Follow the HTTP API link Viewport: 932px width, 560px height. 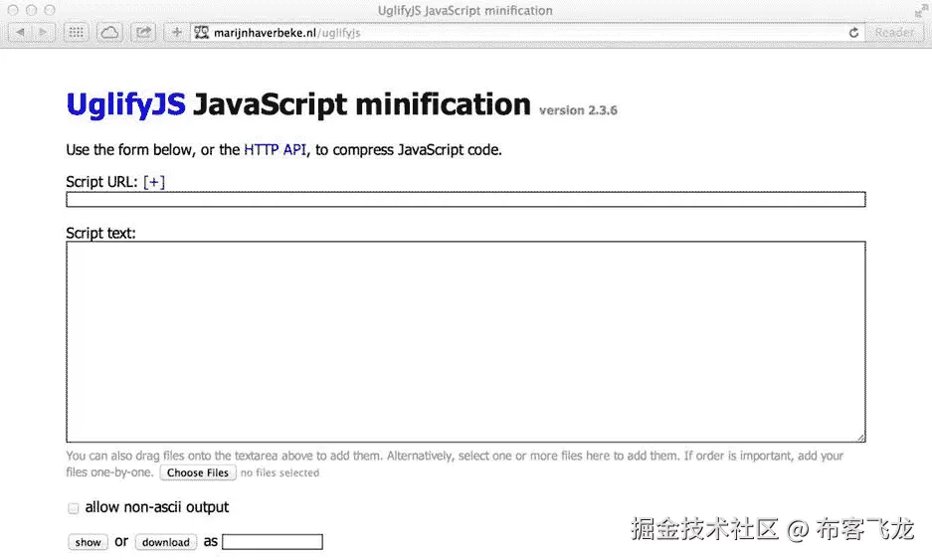[x=276, y=150]
